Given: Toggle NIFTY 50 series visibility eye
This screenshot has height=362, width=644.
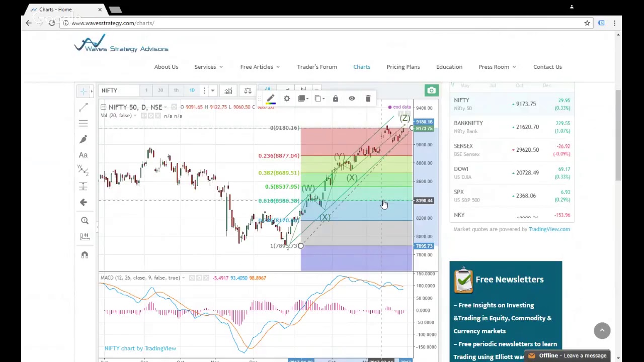Looking at the screenshot, I should [x=174, y=107].
